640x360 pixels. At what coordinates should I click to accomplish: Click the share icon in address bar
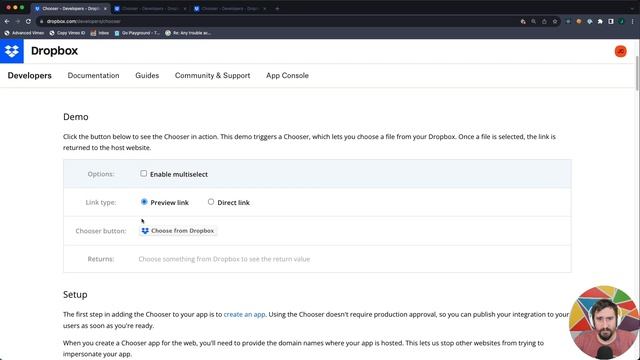pyautogui.click(x=544, y=21)
